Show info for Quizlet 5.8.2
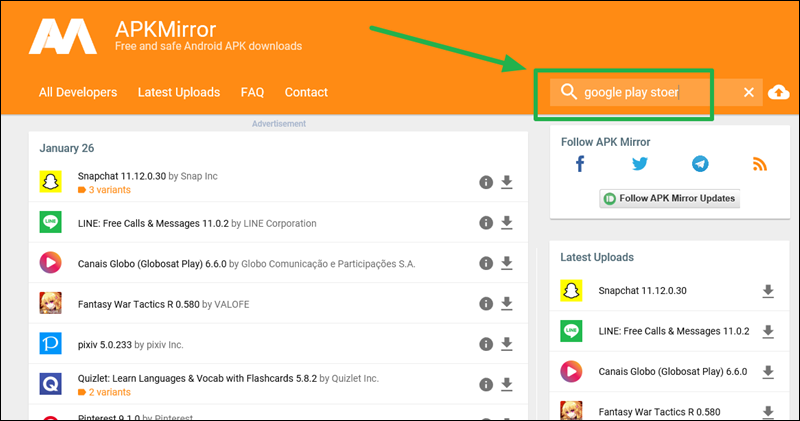 pyautogui.click(x=486, y=385)
